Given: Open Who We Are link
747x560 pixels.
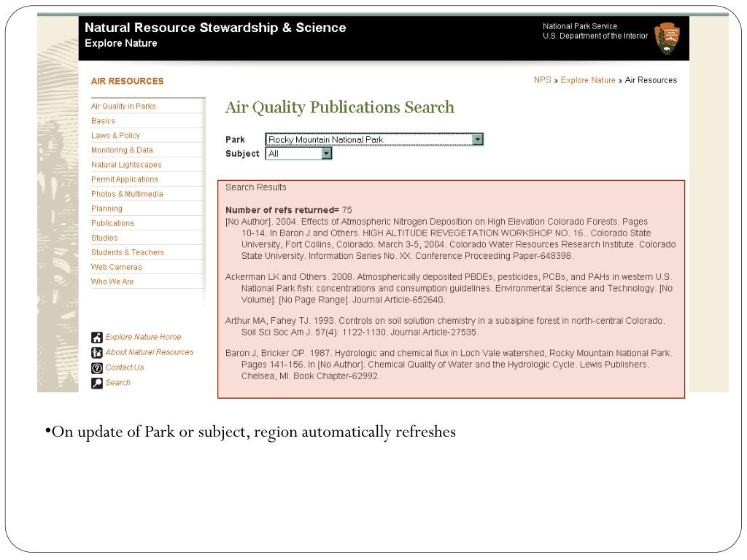Looking at the screenshot, I should tap(112, 282).
